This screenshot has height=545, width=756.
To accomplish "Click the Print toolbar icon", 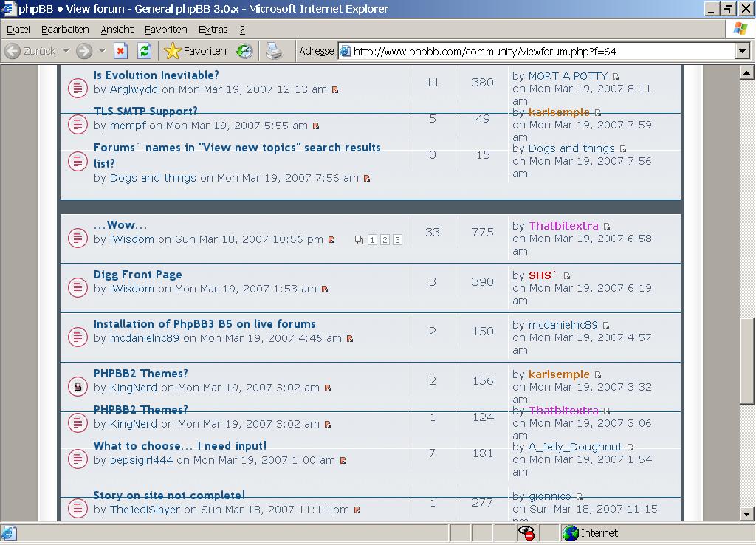I will pyautogui.click(x=274, y=51).
